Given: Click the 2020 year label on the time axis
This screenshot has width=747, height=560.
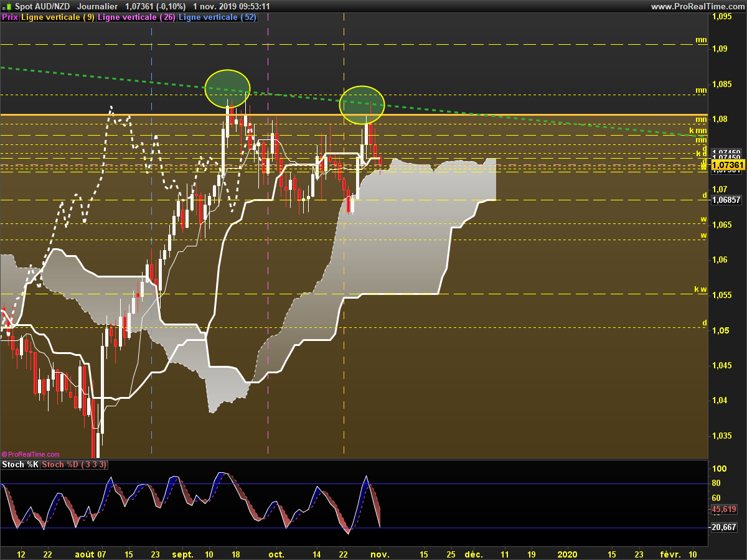Looking at the screenshot, I should tap(568, 553).
